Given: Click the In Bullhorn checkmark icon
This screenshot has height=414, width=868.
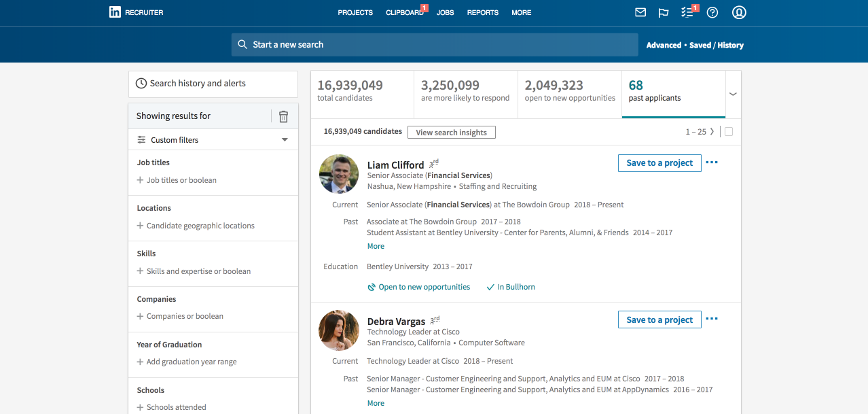Looking at the screenshot, I should click(x=490, y=288).
